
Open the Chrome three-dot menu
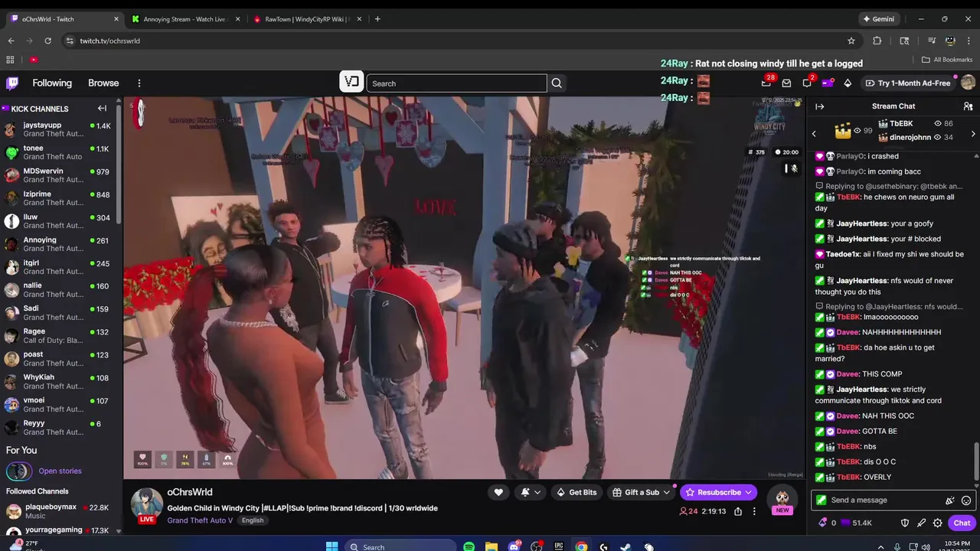coord(969,41)
